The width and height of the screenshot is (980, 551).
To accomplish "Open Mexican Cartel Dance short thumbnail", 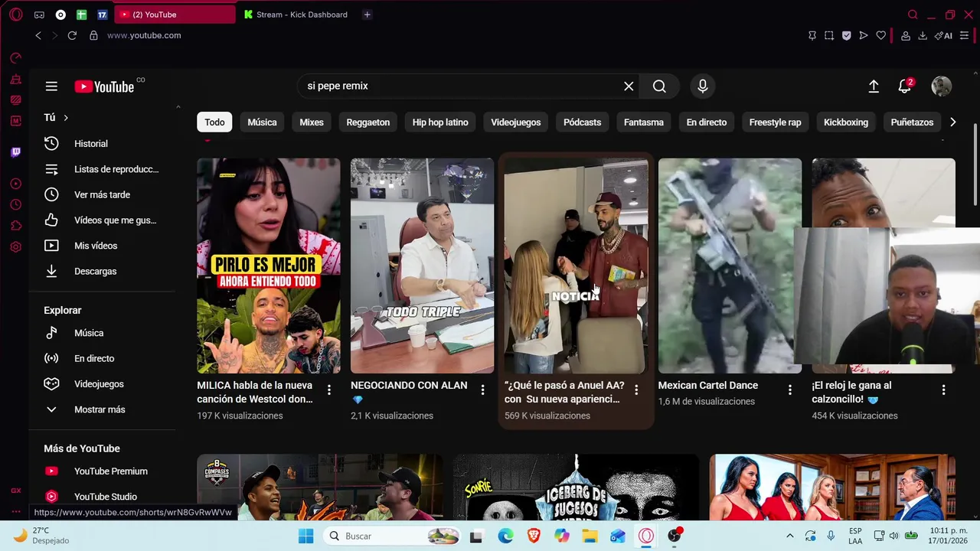I will click(730, 266).
